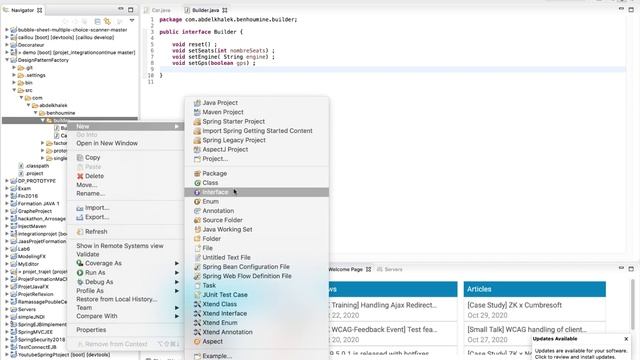Select the Builder.java editor tab

(205, 10)
